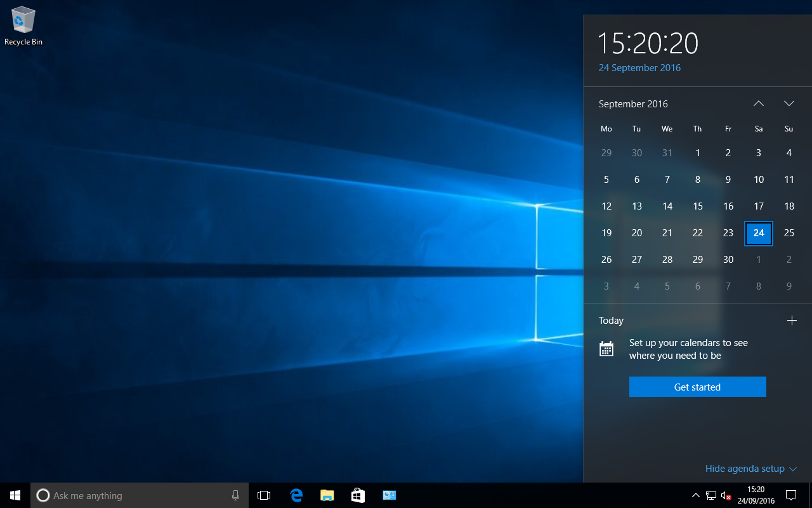Add a new event with plus icon
Image resolution: width=812 pixels, height=508 pixels.
(792, 321)
